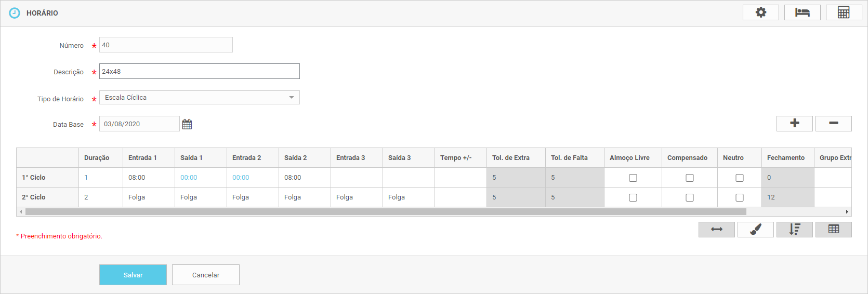The width and height of the screenshot is (868, 294).
Task: Expand the Tipo de Horário dropdown
Action: [199, 98]
